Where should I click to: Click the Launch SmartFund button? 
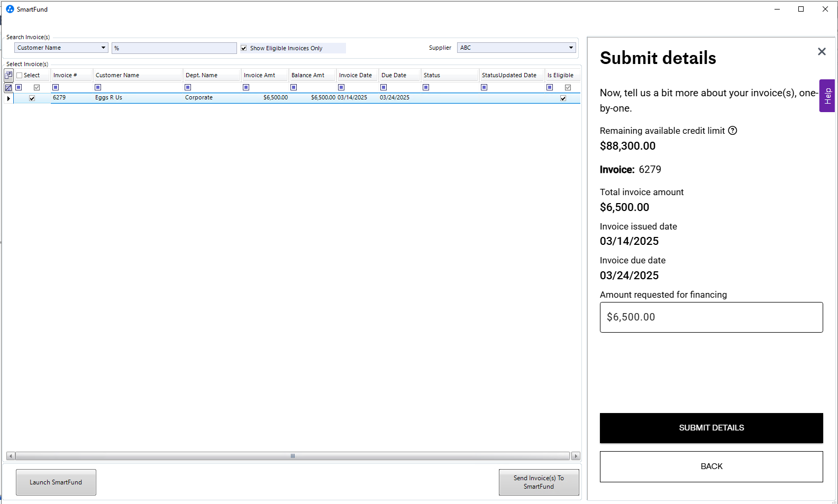(56, 482)
